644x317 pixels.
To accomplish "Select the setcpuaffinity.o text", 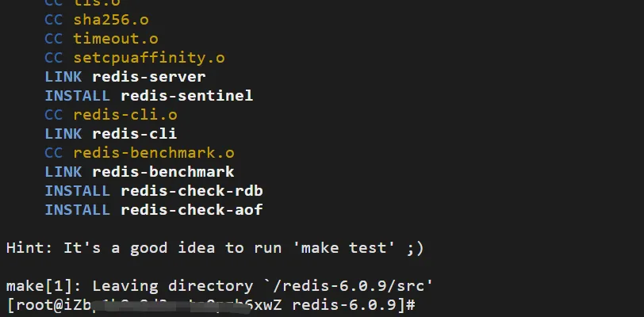I will pyautogui.click(x=149, y=58).
